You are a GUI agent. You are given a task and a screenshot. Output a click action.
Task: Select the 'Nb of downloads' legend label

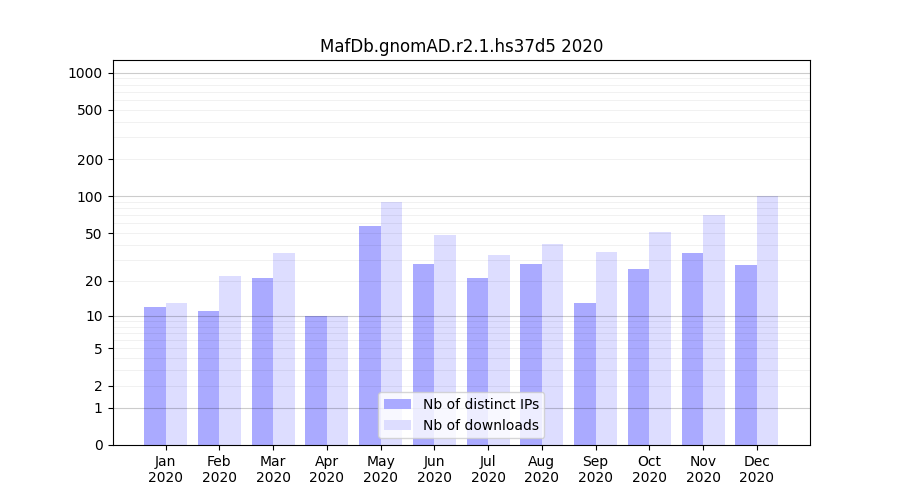480,425
